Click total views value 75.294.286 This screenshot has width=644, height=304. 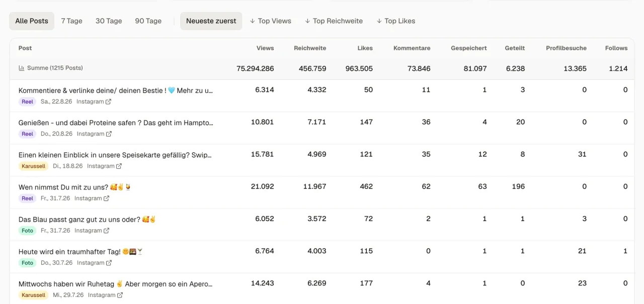(255, 68)
